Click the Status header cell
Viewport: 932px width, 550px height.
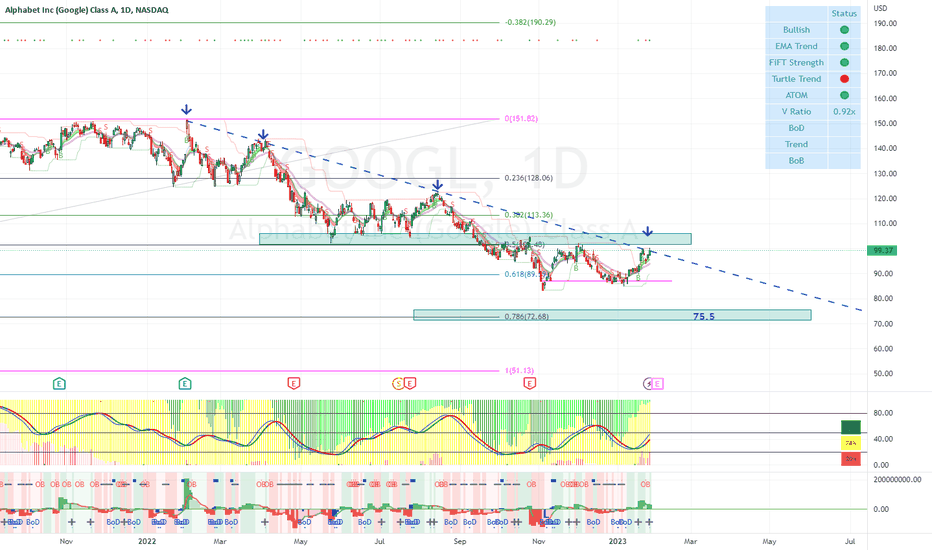(x=844, y=14)
